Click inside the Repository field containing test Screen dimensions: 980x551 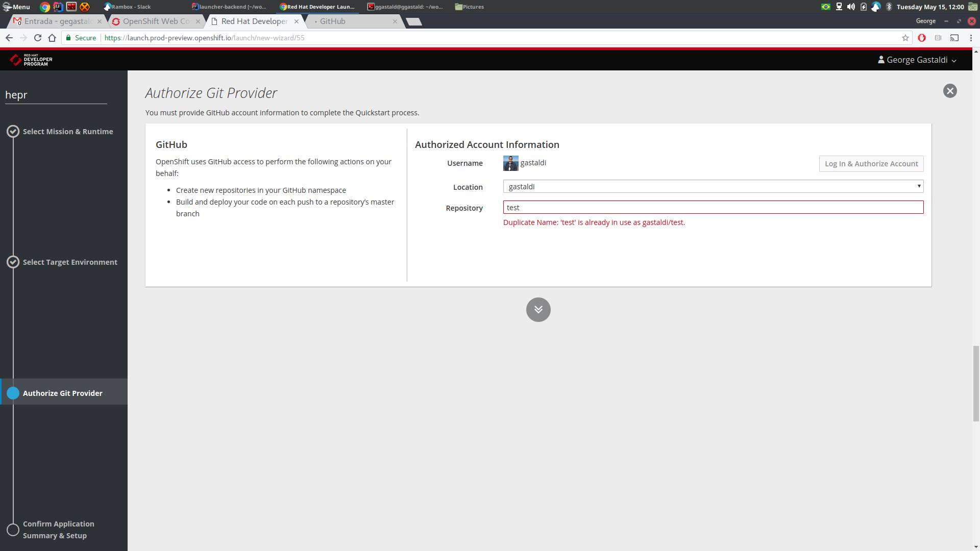(713, 207)
